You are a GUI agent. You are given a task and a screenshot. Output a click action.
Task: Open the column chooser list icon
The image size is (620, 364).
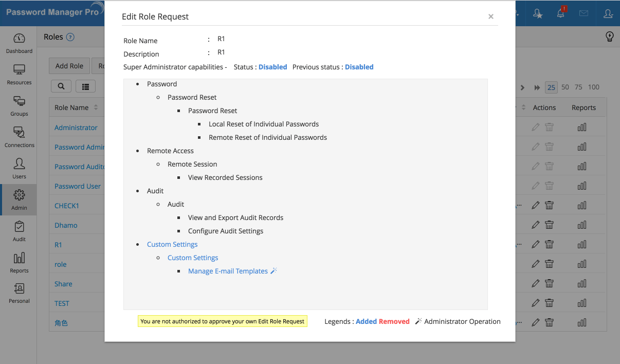(x=85, y=87)
